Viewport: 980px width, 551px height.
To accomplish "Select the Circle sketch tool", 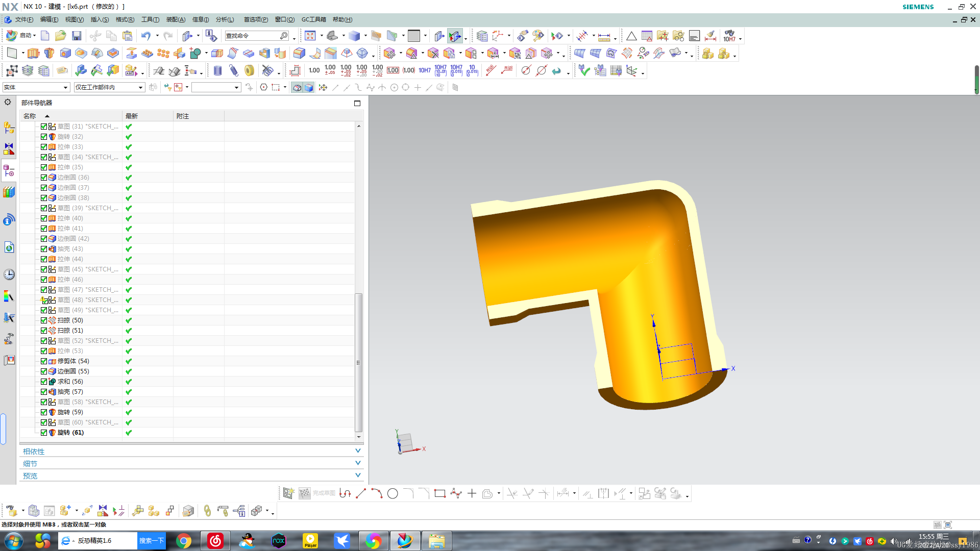I will pos(393,494).
